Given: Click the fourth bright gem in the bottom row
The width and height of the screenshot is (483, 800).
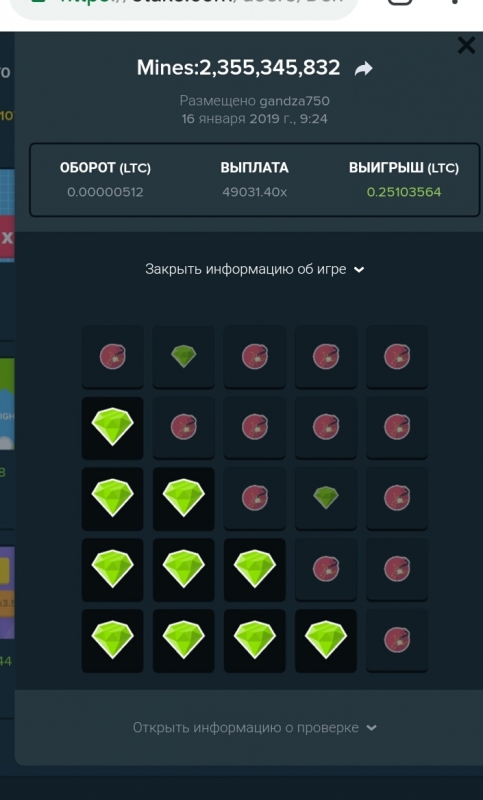Looking at the screenshot, I should (325, 640).
